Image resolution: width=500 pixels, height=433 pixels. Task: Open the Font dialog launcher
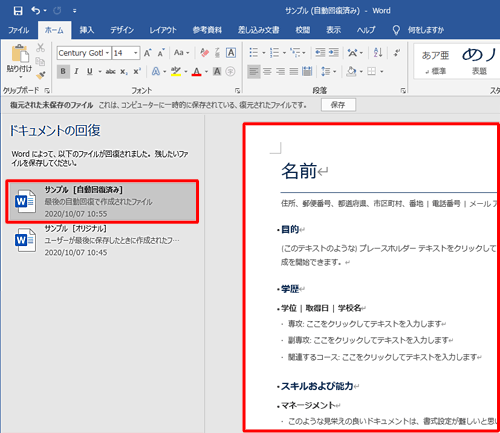point(237,90)
